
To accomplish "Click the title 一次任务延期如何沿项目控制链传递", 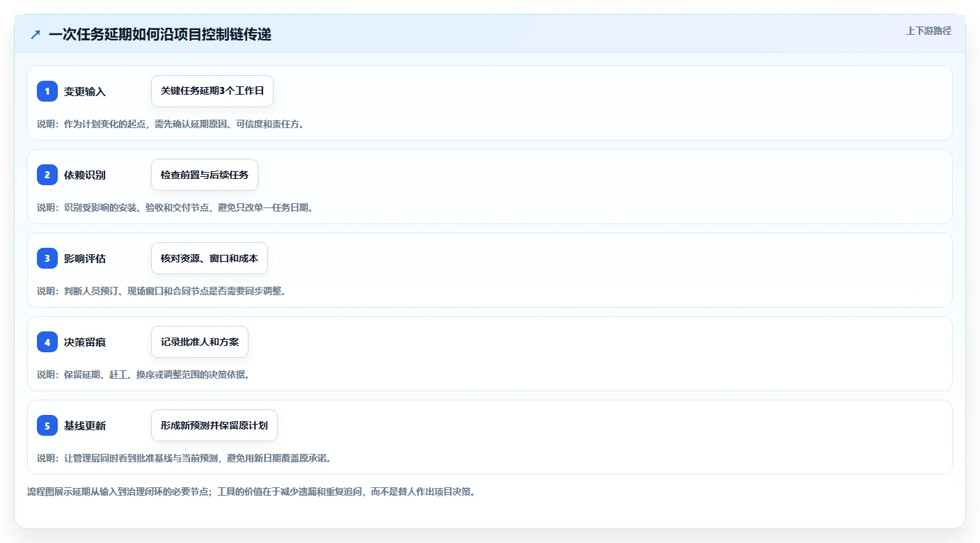I will 160,34.
